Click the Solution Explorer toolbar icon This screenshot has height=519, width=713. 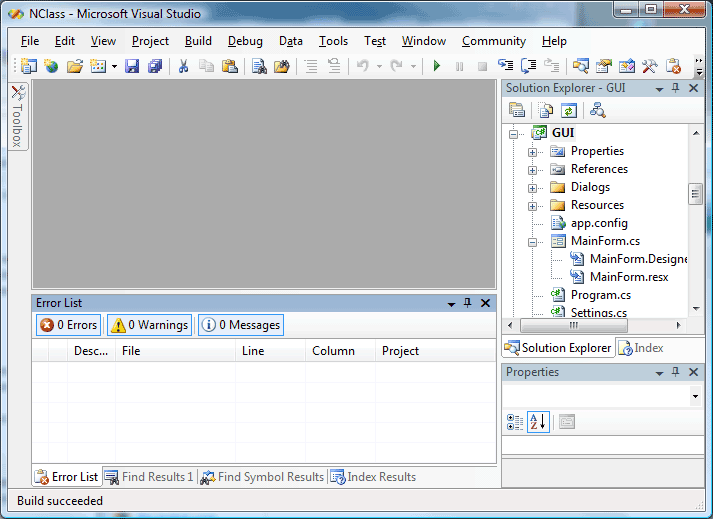click(x=581, y=66)
